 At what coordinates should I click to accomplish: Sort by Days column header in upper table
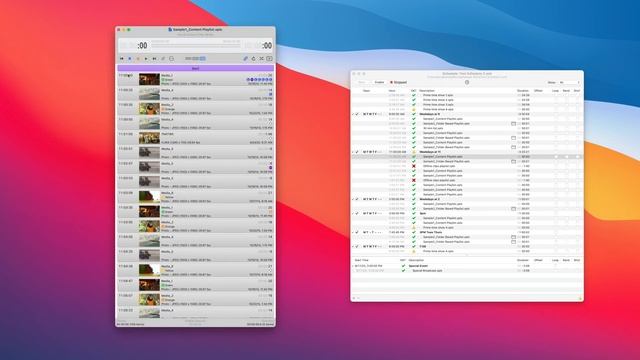pyautogui.click(x=367, y=91)
